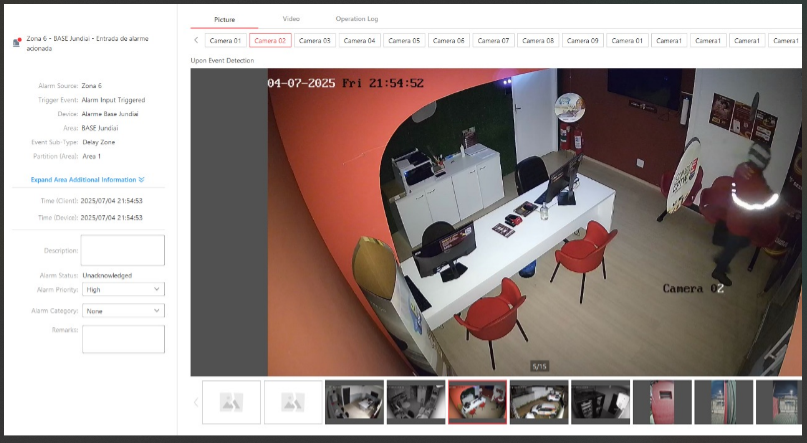This screenshot has width=807, height=443.
Task: Open the third thumbnail showing office view
Action: [x=354, y=402]
